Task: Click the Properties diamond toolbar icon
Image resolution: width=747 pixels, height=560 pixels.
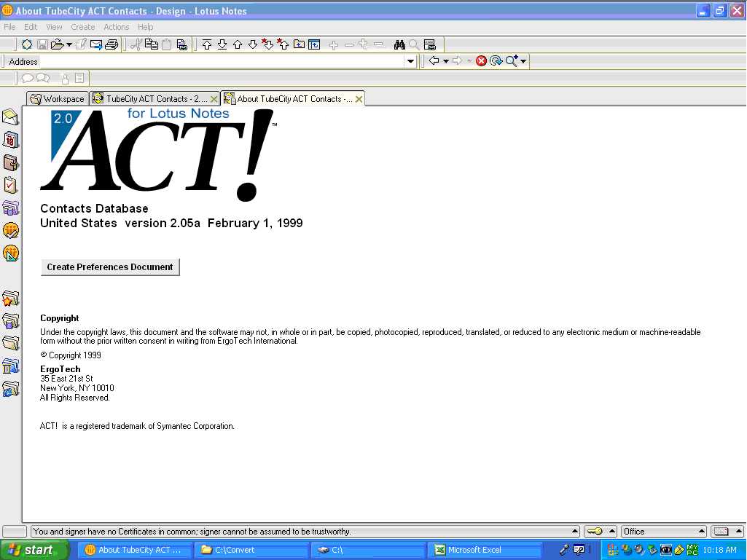Action: click(x=27, y=44)
